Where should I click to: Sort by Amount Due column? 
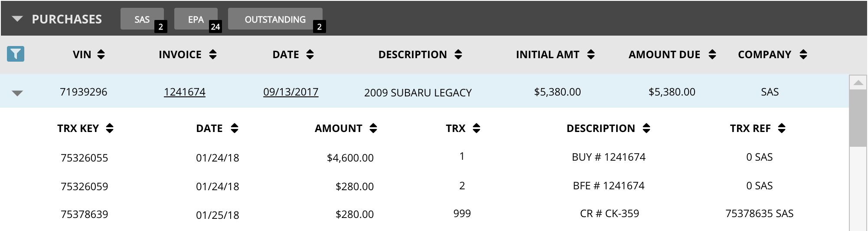pos(712,54)
